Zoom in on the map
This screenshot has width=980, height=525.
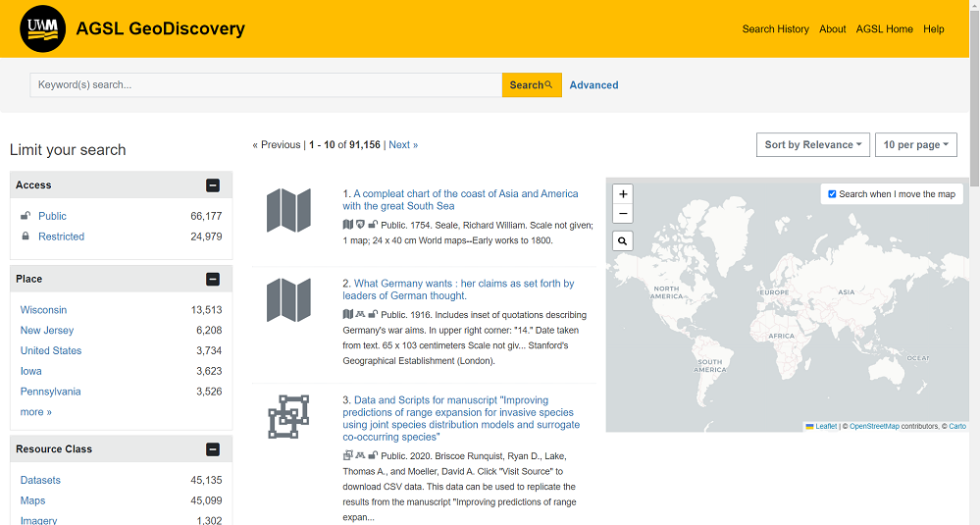623,194
